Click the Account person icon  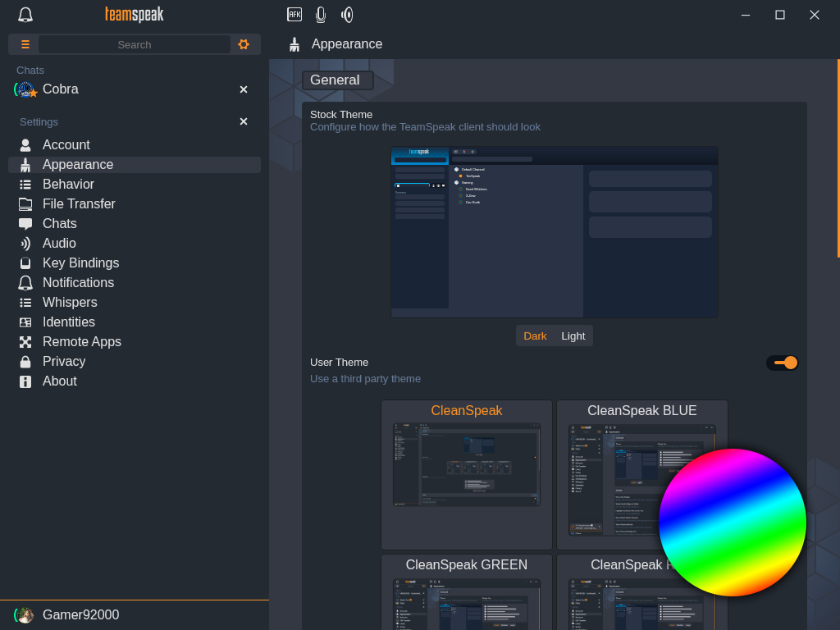coord(25,145)
